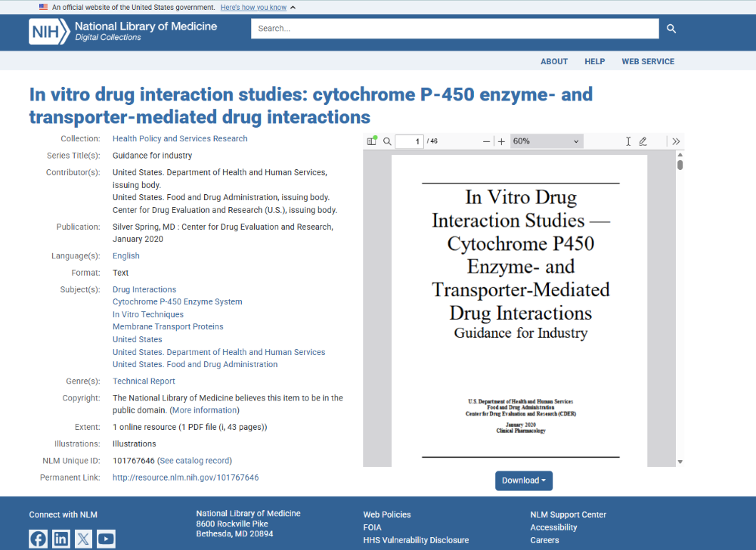This screenshot has height=550, width=756.
Task: Click the US flag icon in banner
Action: 43,7
